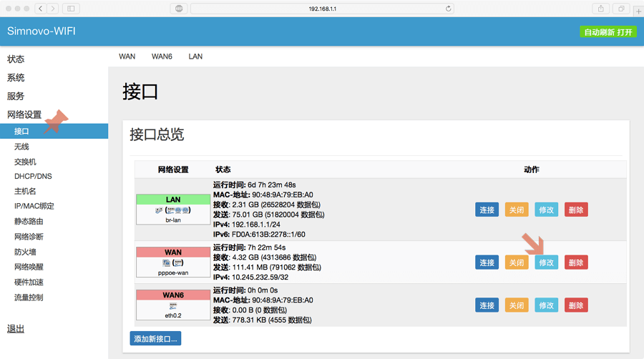Viewport: 644px width, 359px height.
Task: Expand the 系统 sidebar menu
Action: click(x=16, y=77)
